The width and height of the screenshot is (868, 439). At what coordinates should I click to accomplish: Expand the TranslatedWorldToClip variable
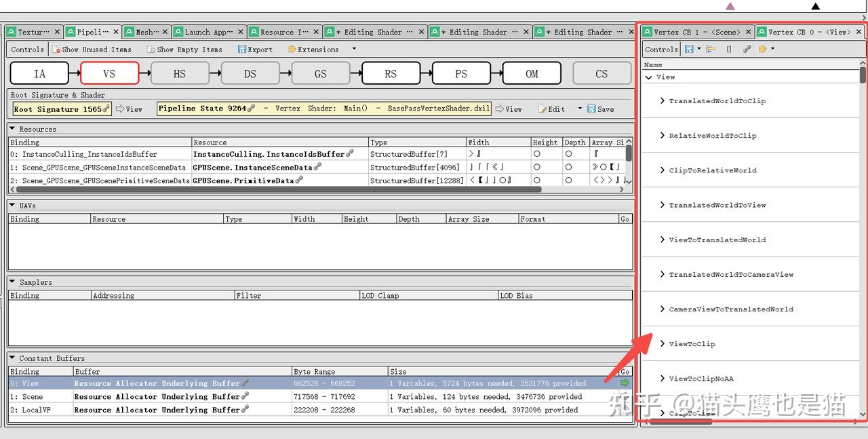click(x=663, y=100)
